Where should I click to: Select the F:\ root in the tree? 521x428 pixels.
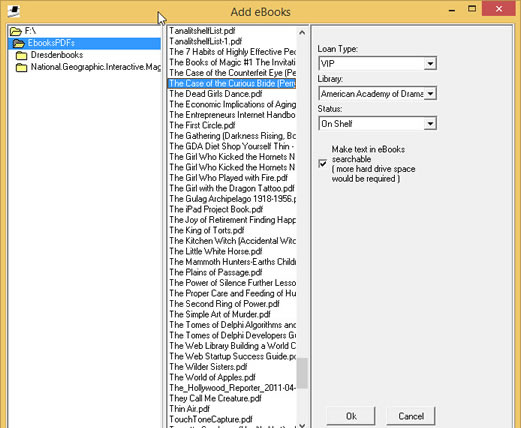[30, 31]
